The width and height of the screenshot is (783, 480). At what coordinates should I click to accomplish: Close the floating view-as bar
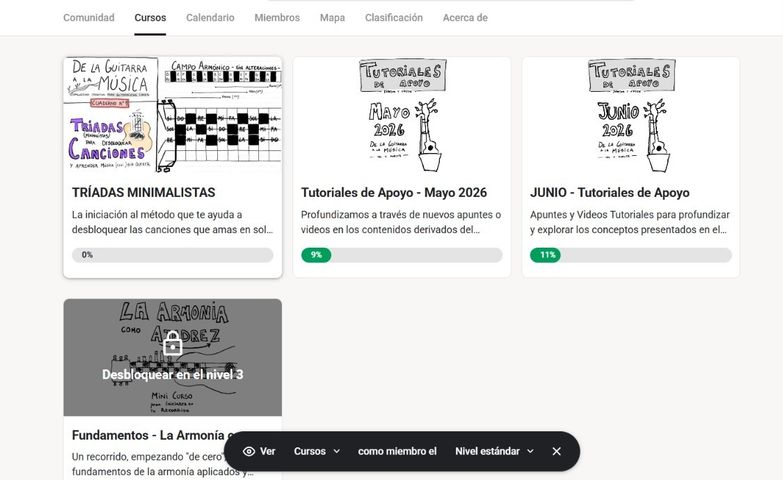coord(557,452)
